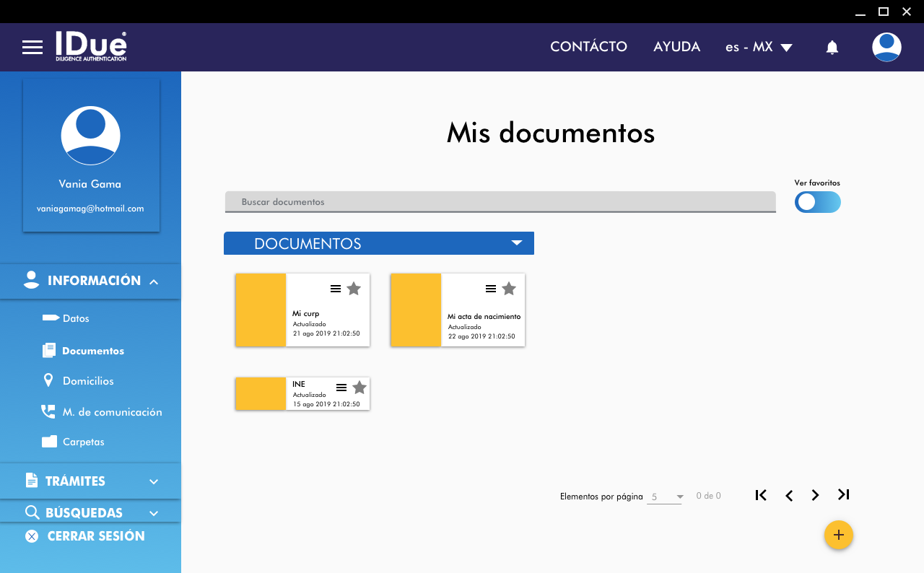Go to the next page of documents
Image resolution: width=924 pixels, height=573 pixels.
[x=815, y=495]
